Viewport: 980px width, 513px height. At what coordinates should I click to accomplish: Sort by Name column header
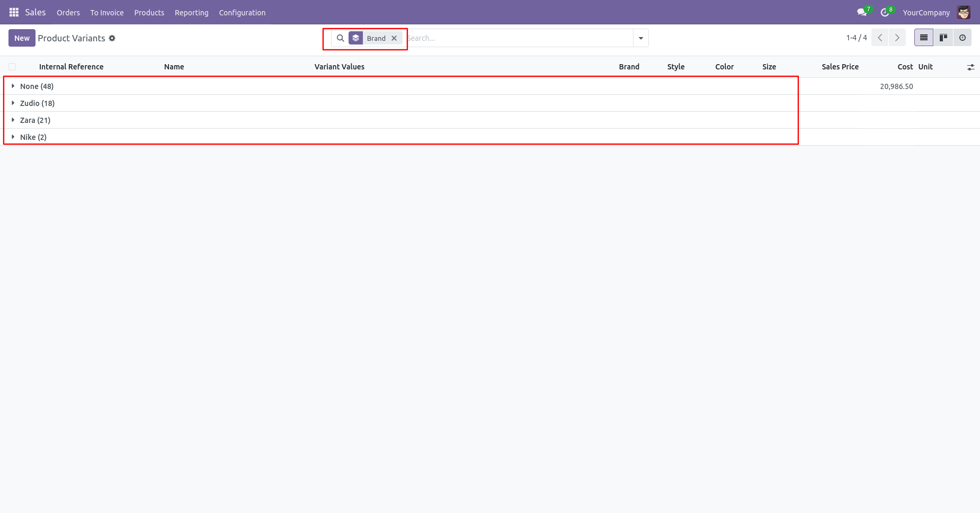[174, 67]
